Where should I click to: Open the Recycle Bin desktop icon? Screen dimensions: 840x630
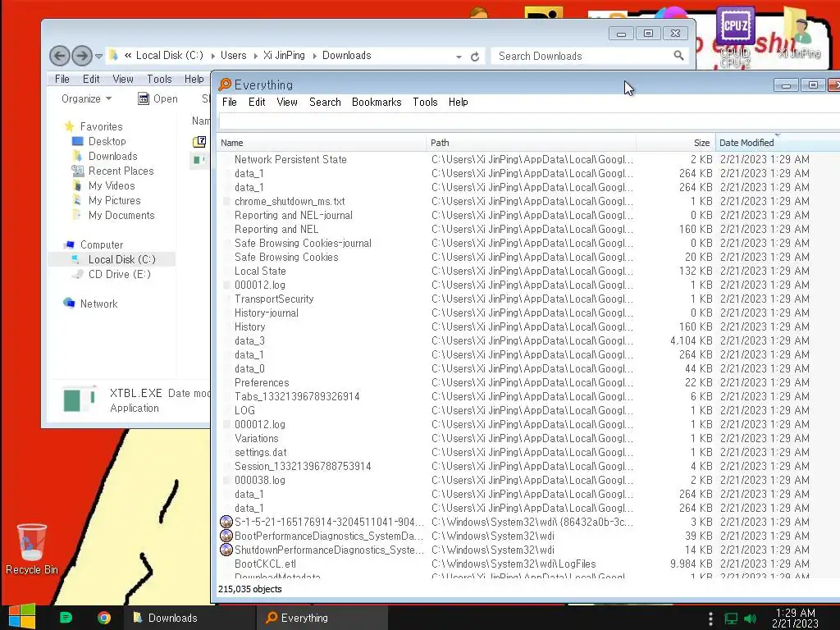32,550
